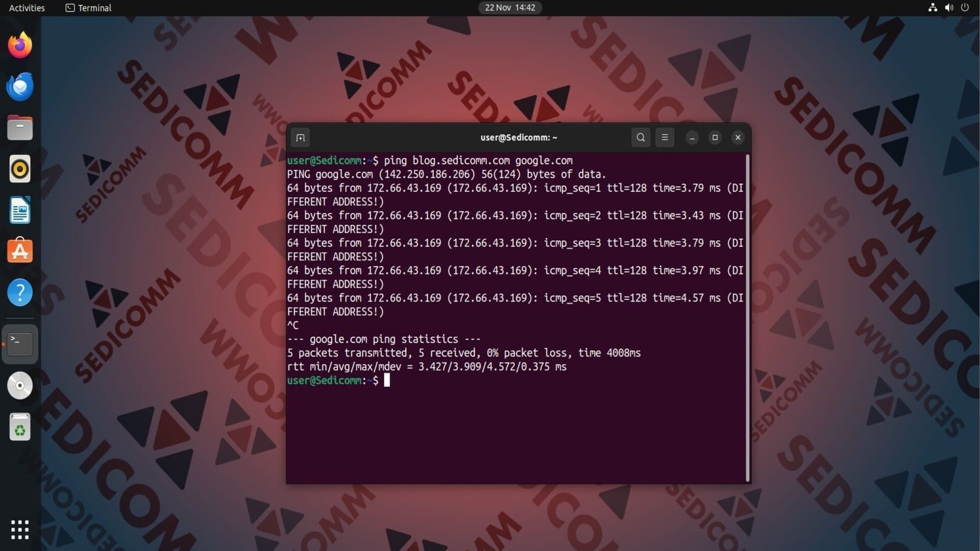Maximize the terminal window

pyautogui.click(x=715, y=138)
